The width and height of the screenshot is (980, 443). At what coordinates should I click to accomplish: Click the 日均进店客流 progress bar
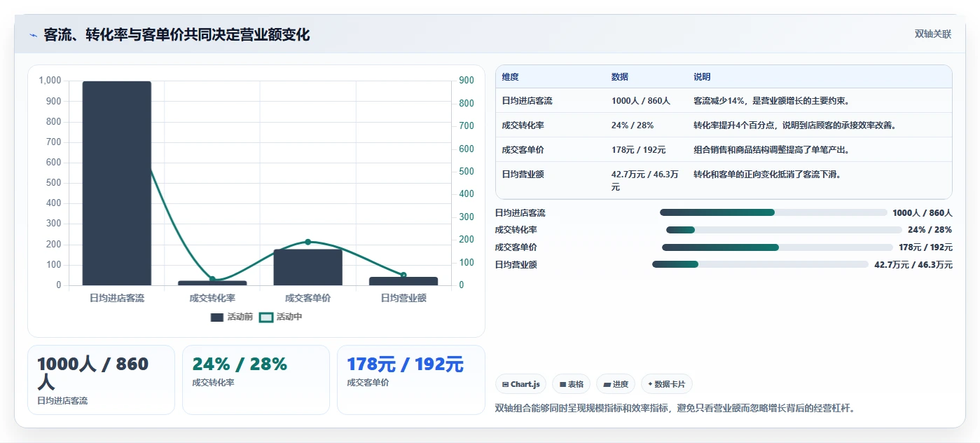(x=773, y=212)
